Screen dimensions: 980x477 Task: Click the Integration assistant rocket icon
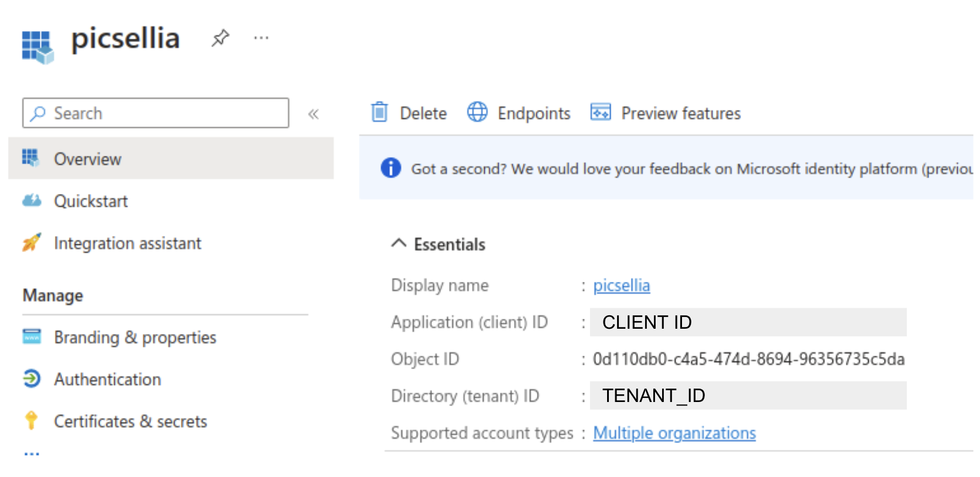pyautogui.click(x=32, y=242)
